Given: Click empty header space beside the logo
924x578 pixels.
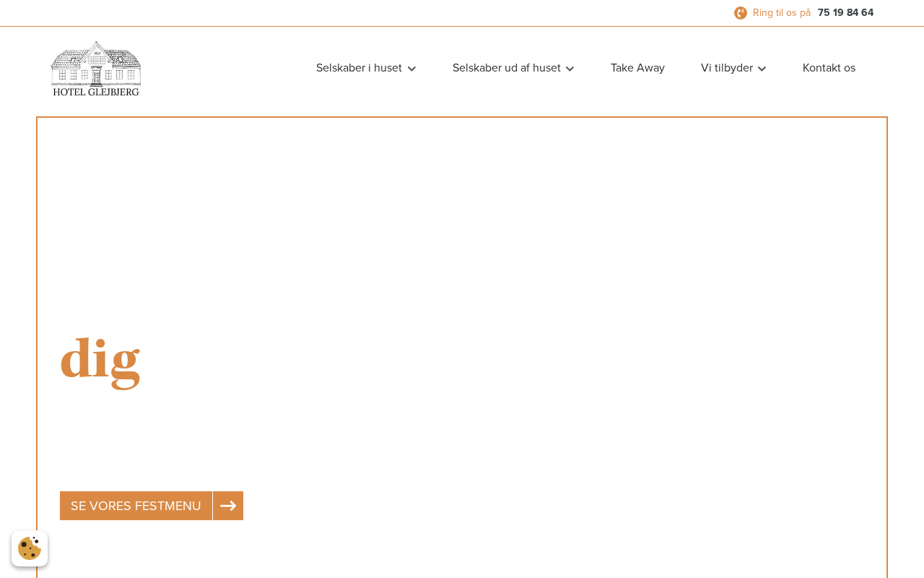Looking at the screenshot, I should [x=224, y=69].
